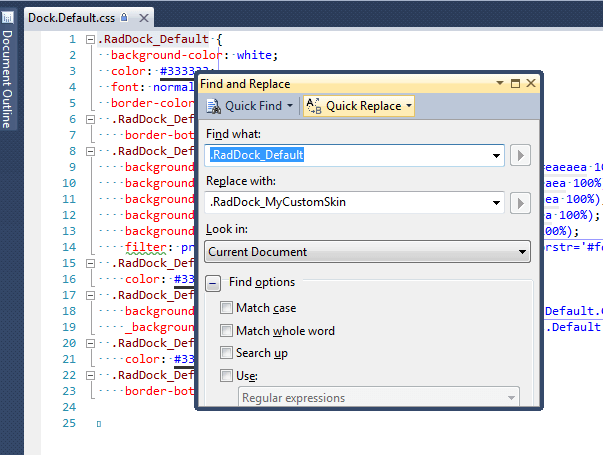The height and width of the screenshot is (455, 603).
Task: Collapse the .RadDock_Default rule on line 1
Action: 91,39
